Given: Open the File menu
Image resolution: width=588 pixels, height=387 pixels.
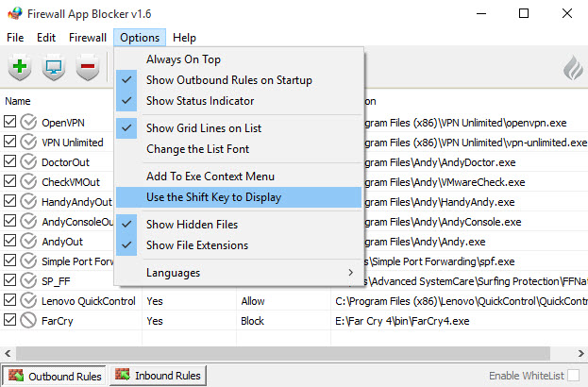Looking at the screenshot, I should pyautogui.click(x=16, y=38).
